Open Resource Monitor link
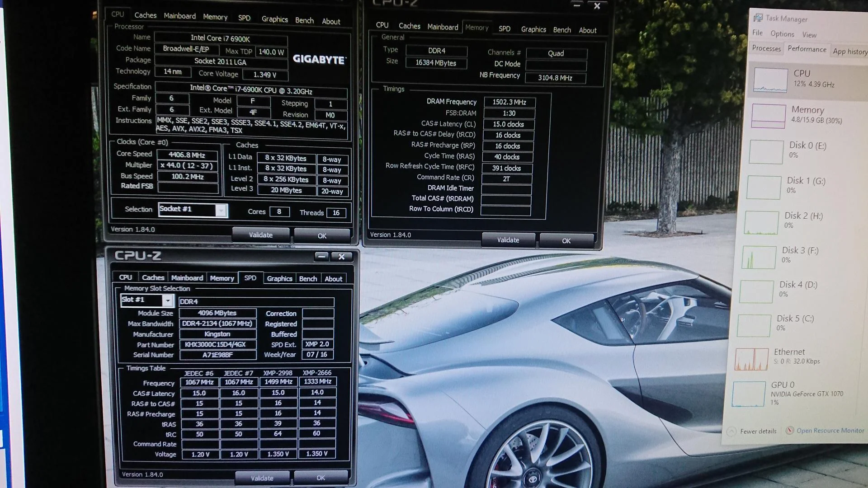This screenshot has width=868, height=488. pyautogui.click(x=826, y=431)
